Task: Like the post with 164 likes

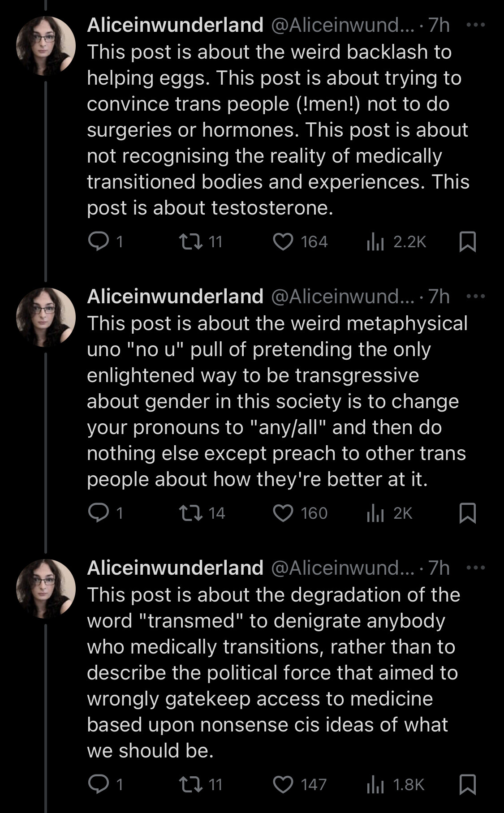Action: click(283, 242)
